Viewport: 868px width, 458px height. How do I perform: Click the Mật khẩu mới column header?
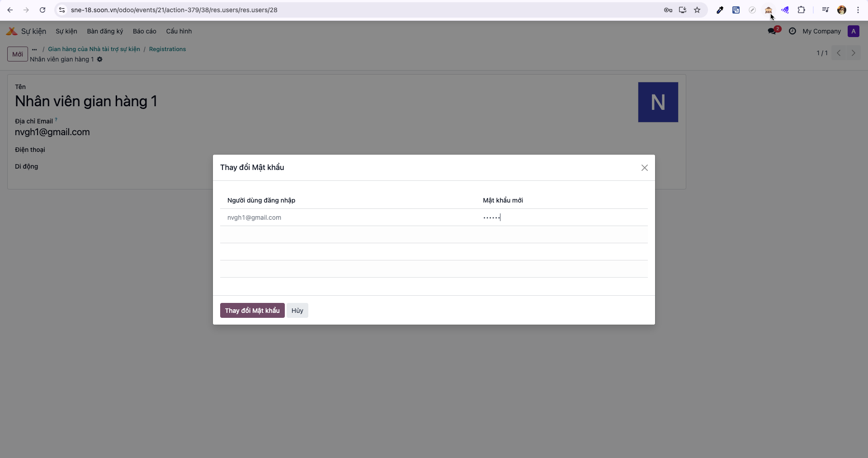click(x=503, y=200)
